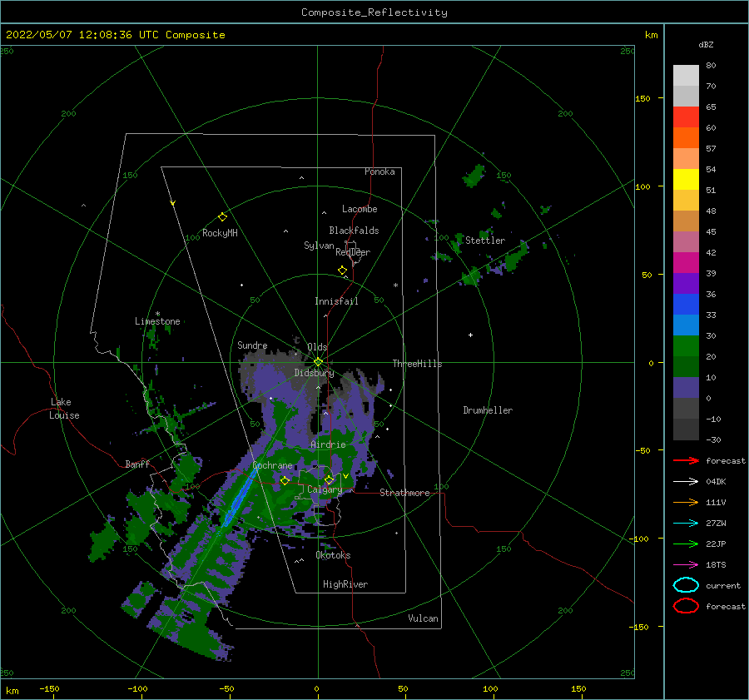Click the red forecast ellipse in legend

(686, 606)
